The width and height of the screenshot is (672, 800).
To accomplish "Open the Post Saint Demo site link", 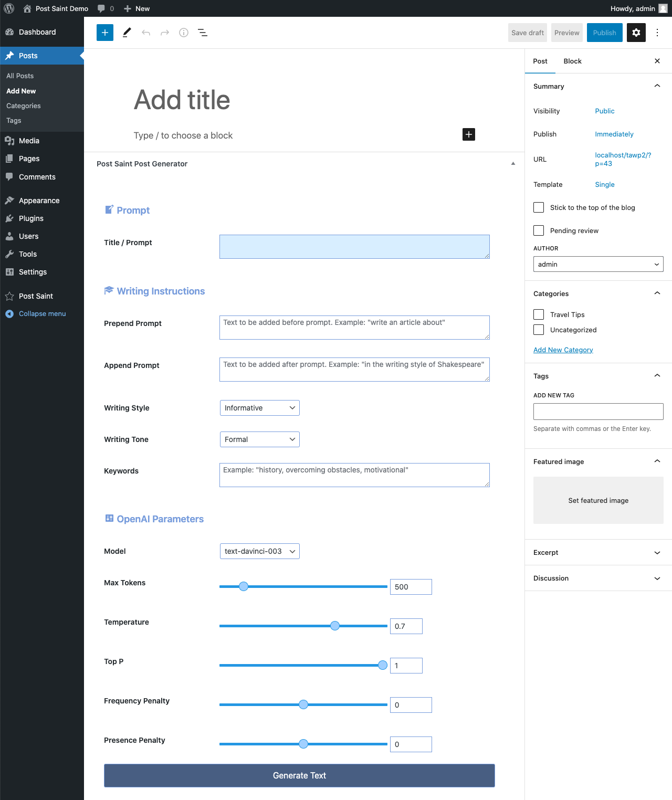I will [x=56, y=8].
